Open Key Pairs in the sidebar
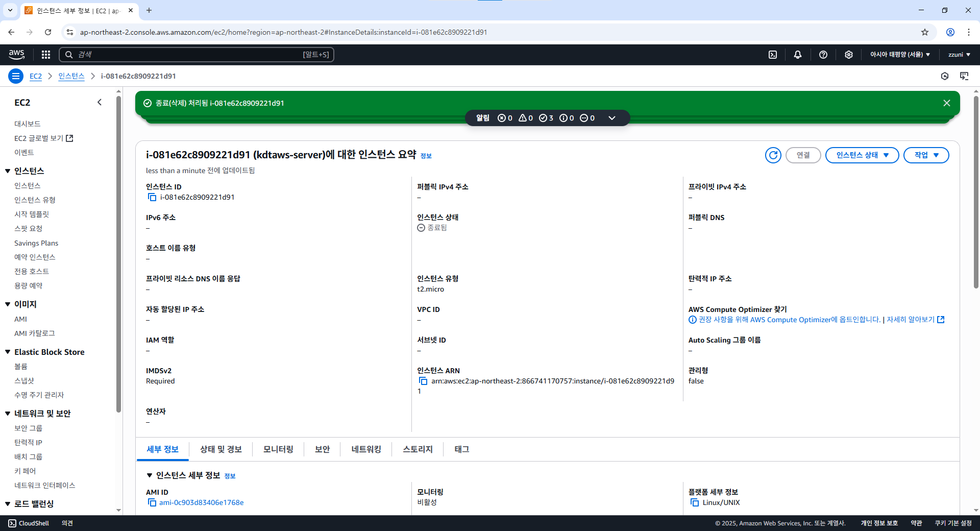Image resolution: width=980 pixels, height=531 pixels. coord(25,471)
